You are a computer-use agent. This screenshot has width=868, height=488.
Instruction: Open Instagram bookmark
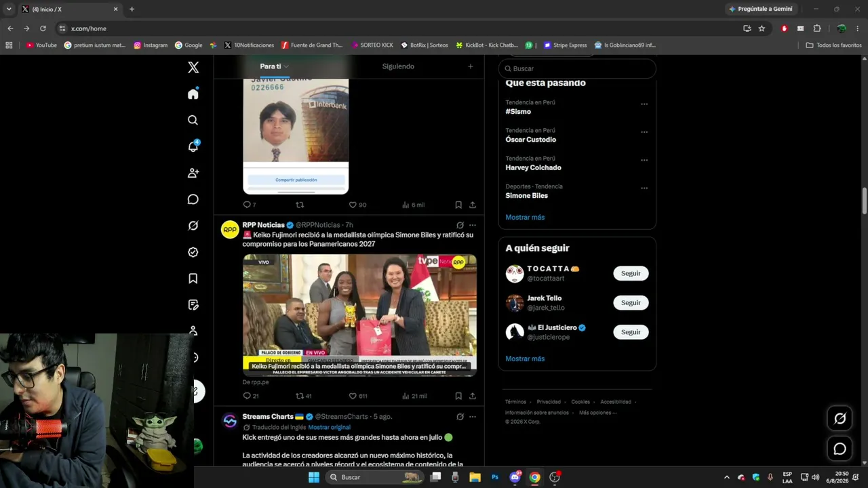151,45
